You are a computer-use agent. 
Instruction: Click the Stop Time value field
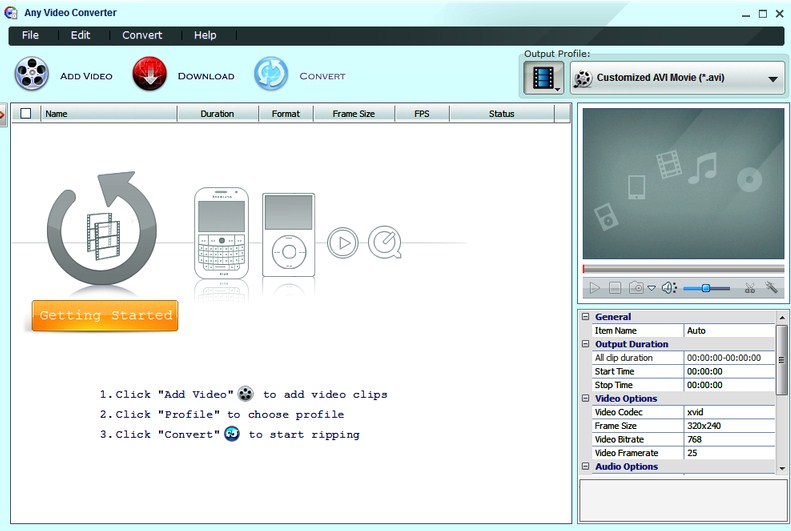coord(729,385)
